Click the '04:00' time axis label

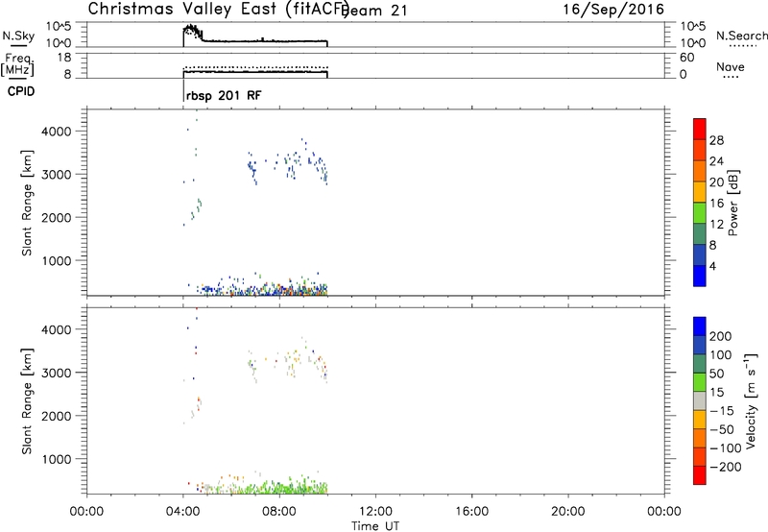click(183, 512)
